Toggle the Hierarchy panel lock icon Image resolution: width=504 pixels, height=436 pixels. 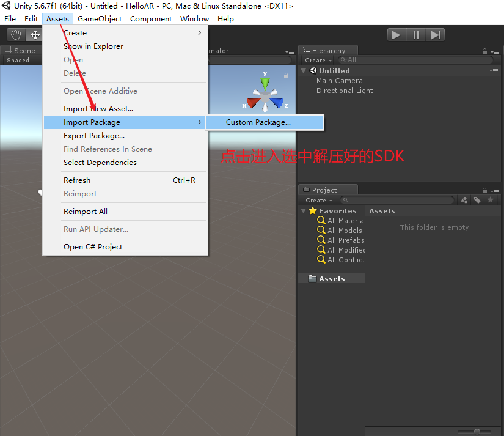484,51
